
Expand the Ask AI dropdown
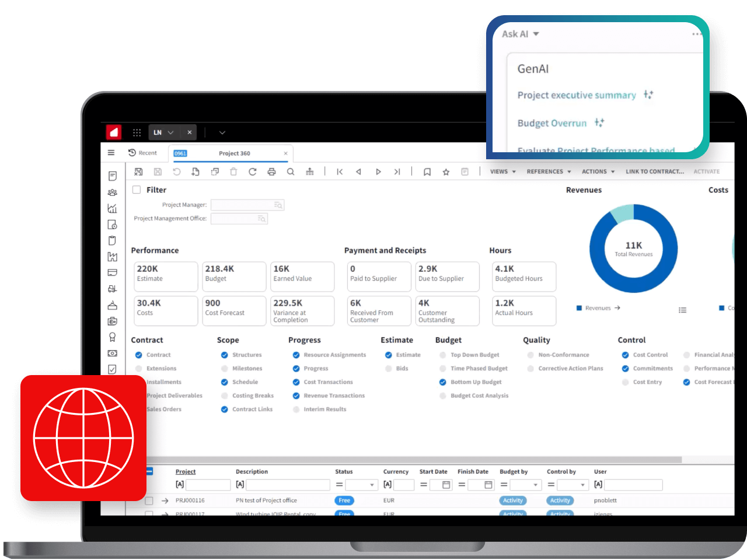point(519,34)
